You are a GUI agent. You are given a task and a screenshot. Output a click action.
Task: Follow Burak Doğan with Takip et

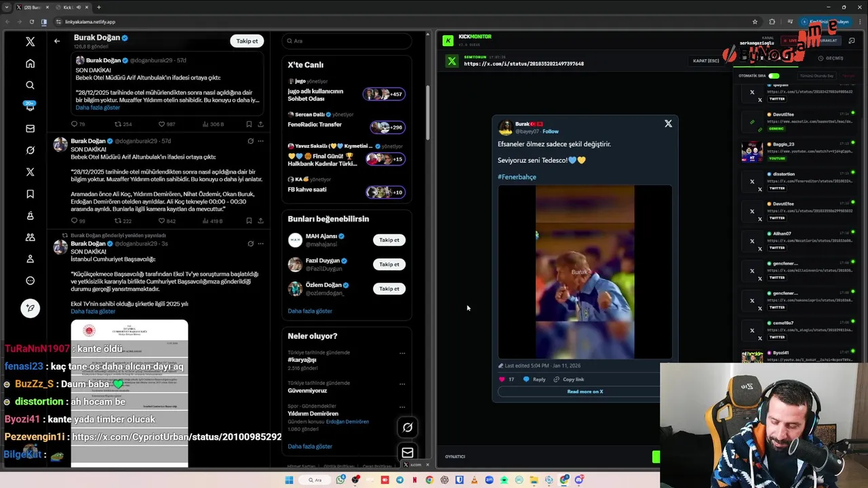[247, 41]
